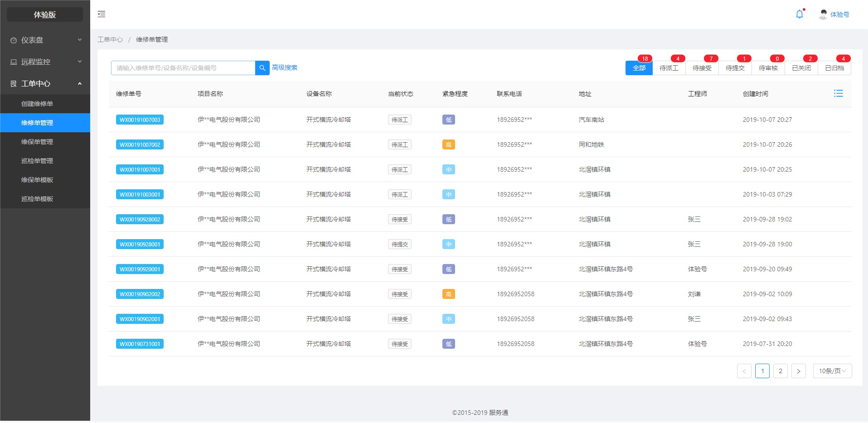Select the 已关闭 filter tab

coord(801,68)
